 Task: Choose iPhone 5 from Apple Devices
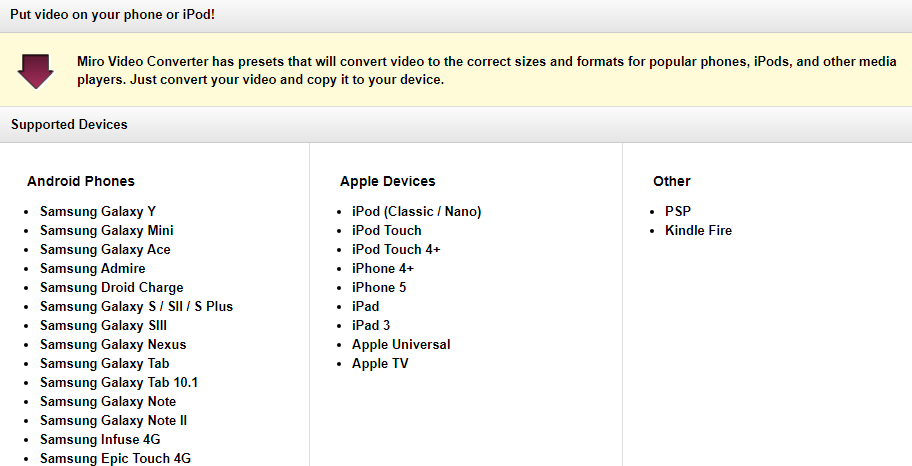click(379, 287)
